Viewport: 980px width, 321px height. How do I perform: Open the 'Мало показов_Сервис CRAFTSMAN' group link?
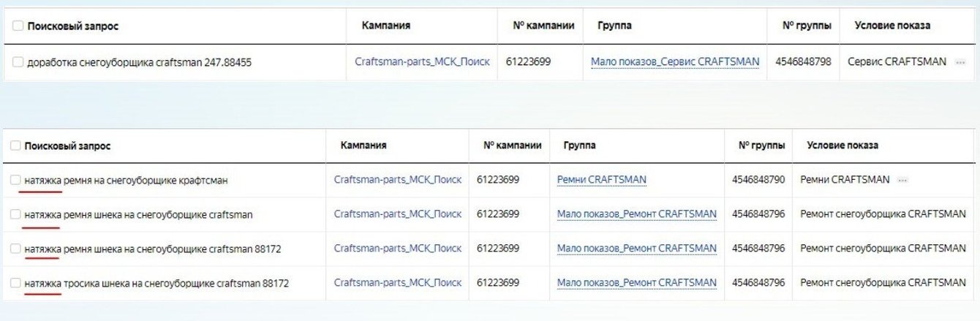(x=674, y=62)
